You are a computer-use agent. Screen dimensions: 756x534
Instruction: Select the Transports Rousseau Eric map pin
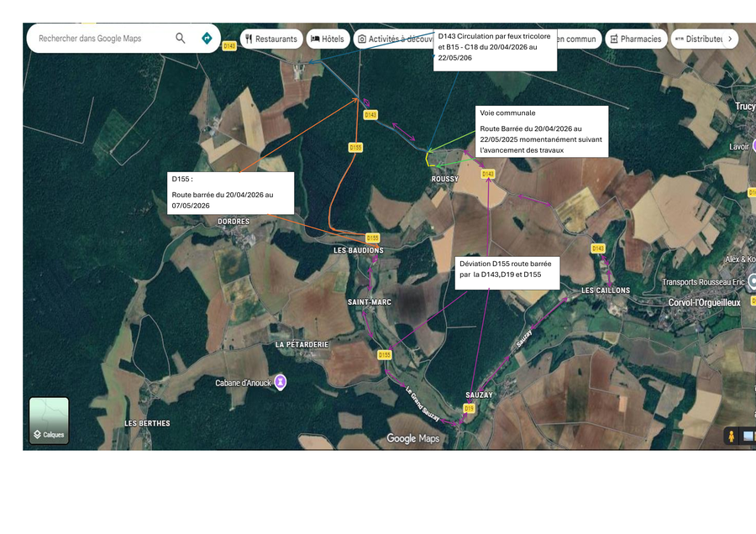(752, 281)
